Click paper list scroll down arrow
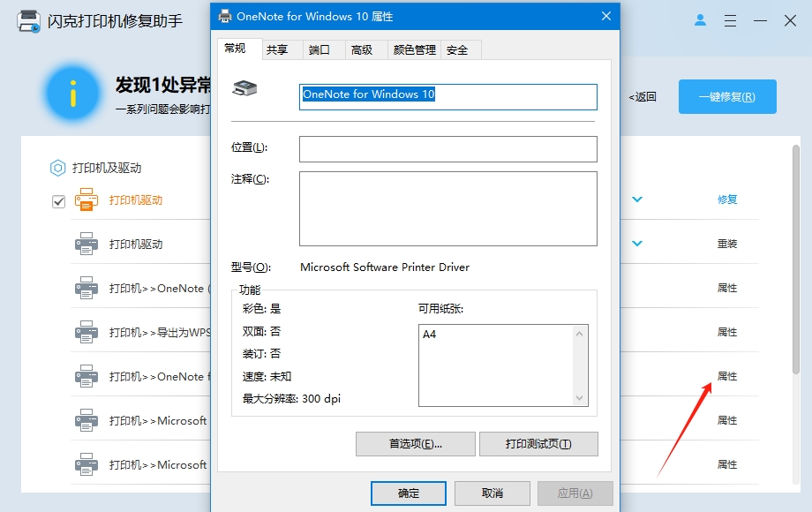The image size is (812, 512). tap(580, 397)
